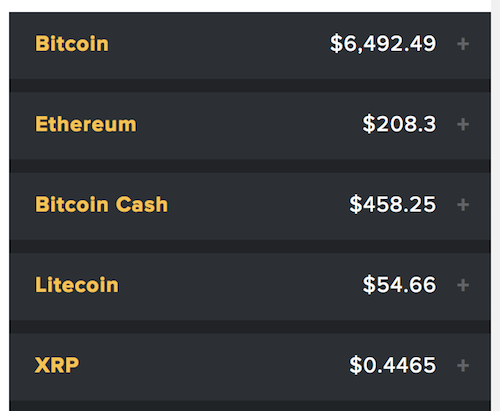This screenshot has height=411, width=500.
Task: Open the XRP coin name link
Action: pos(57,365)
